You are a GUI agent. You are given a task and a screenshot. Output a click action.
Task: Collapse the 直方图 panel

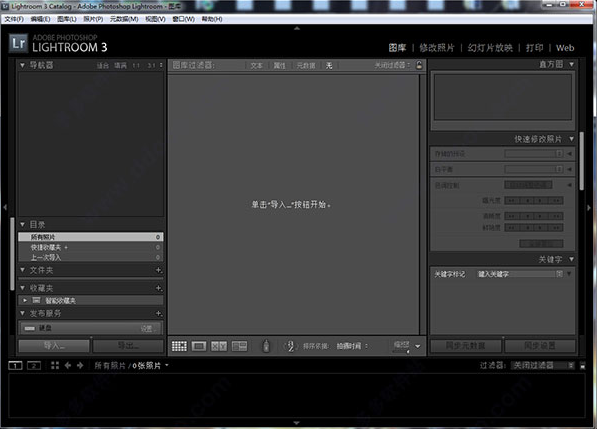(x=571, y=64)
